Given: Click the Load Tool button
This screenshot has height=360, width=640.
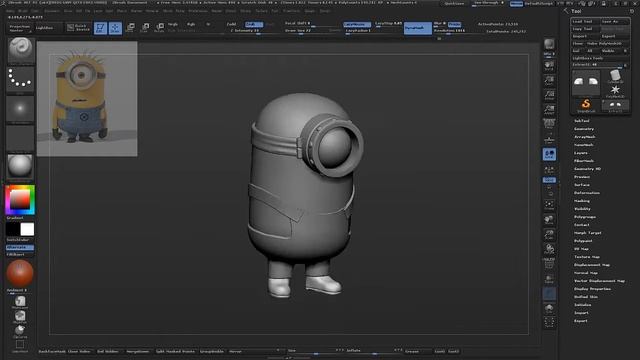Looking at the screenshot, I should point(585,21).
